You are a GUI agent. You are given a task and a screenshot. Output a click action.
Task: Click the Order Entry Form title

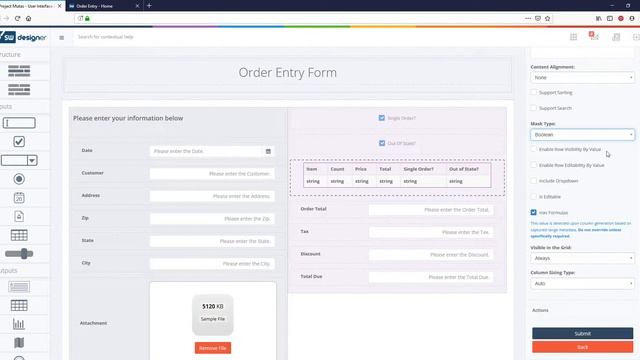pyautogui.click(x=288, y=73)
